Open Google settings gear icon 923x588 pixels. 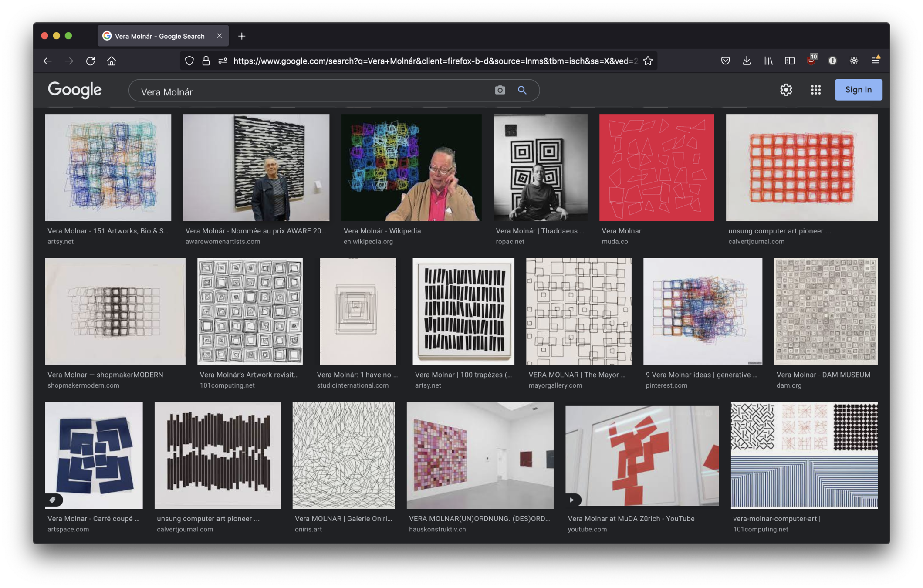(x=786, y=90)
